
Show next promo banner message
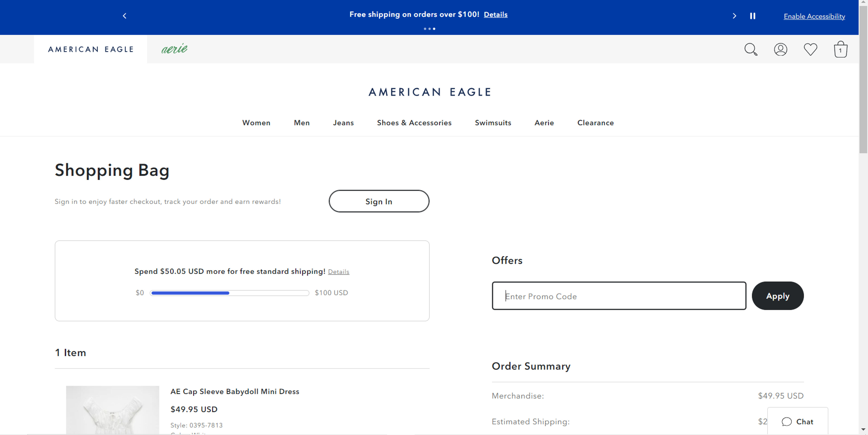(735, 16)
